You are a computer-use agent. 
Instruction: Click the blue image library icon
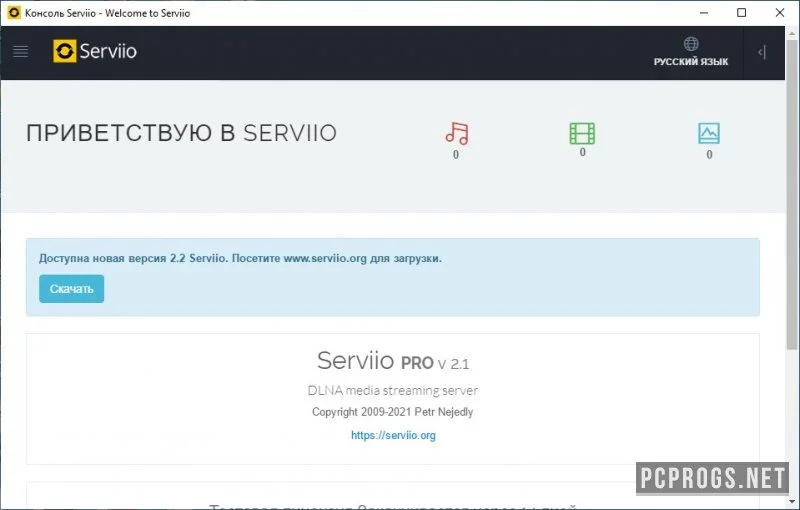[x=709, y=133]
